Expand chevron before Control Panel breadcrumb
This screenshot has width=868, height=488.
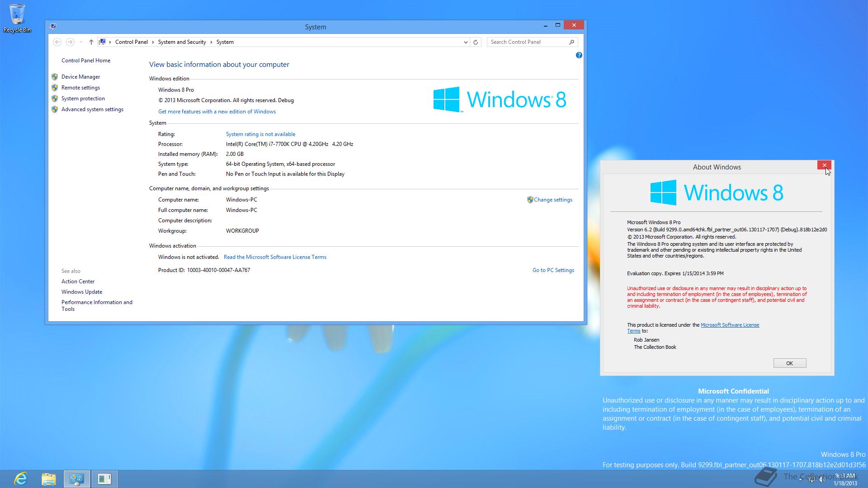coord(110,42)
